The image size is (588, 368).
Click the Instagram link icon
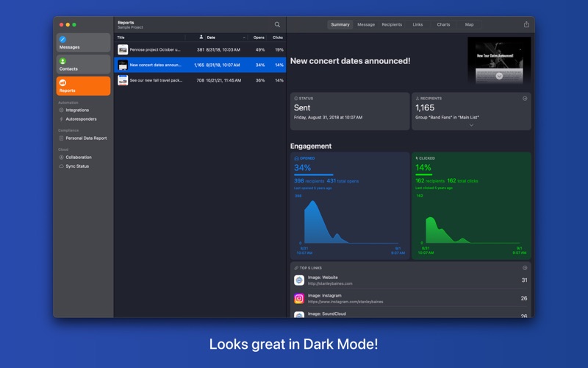pos(299,298)
